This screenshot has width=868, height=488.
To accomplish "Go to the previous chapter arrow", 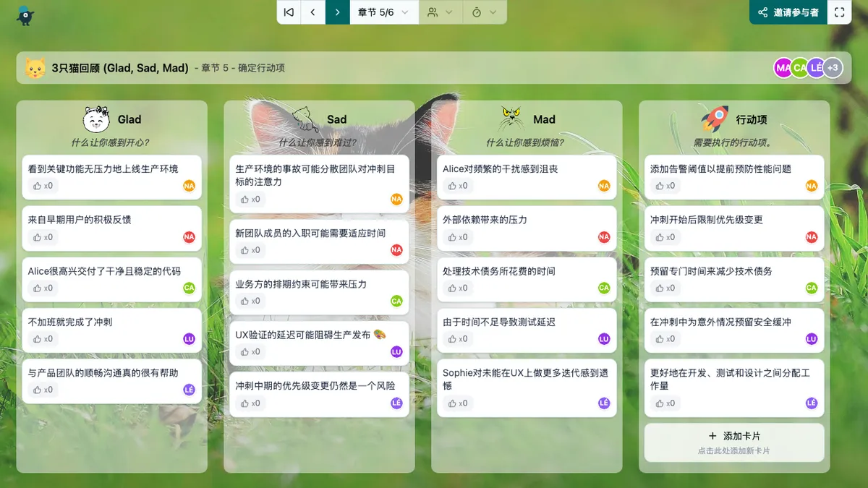I will [x=313, y=12].
